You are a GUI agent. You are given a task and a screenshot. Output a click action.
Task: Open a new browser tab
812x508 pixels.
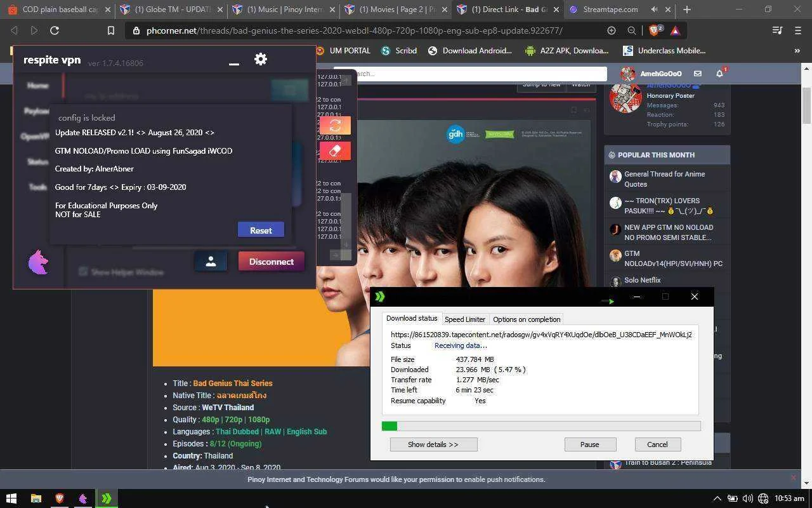(x=686, y=10)
